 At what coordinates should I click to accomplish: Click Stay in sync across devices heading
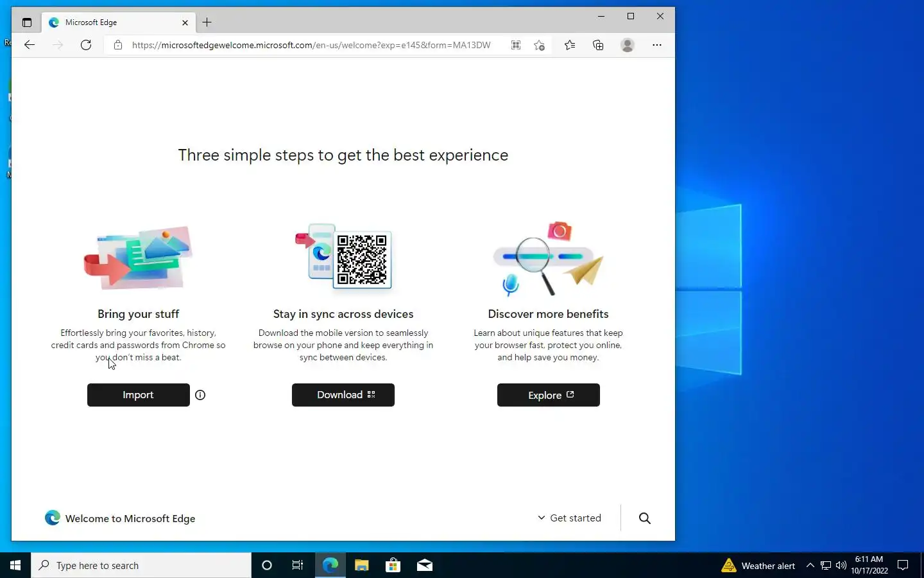coord(343,314)
